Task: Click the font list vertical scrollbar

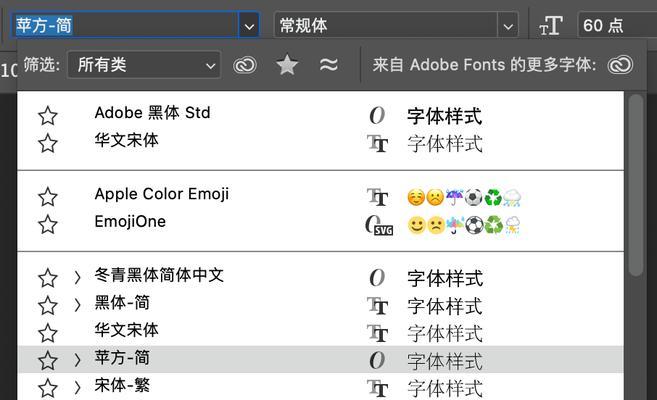Action: click(x=636, y=185)
